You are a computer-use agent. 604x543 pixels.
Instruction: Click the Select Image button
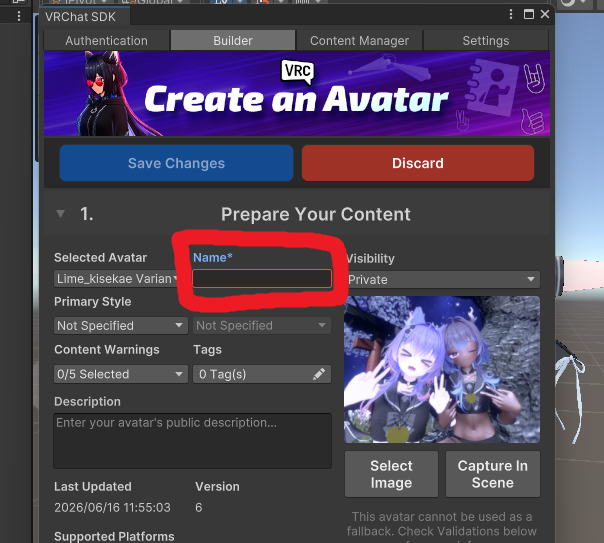coord(391,474)
